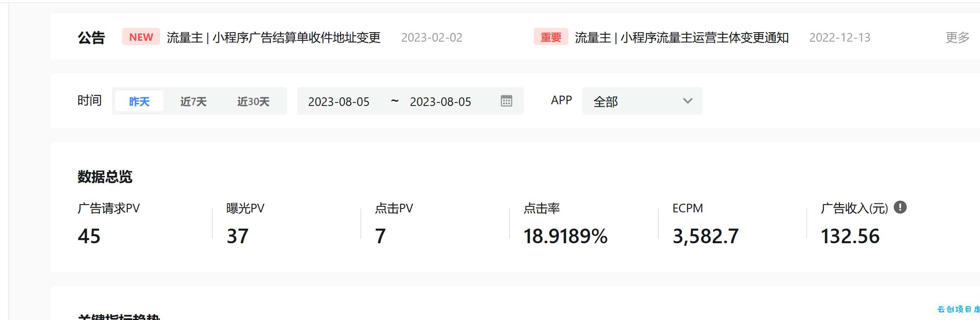Click the 广告请求PV metric label
Image resolution: width=980 pixels, height=320 pixels.
109,208
